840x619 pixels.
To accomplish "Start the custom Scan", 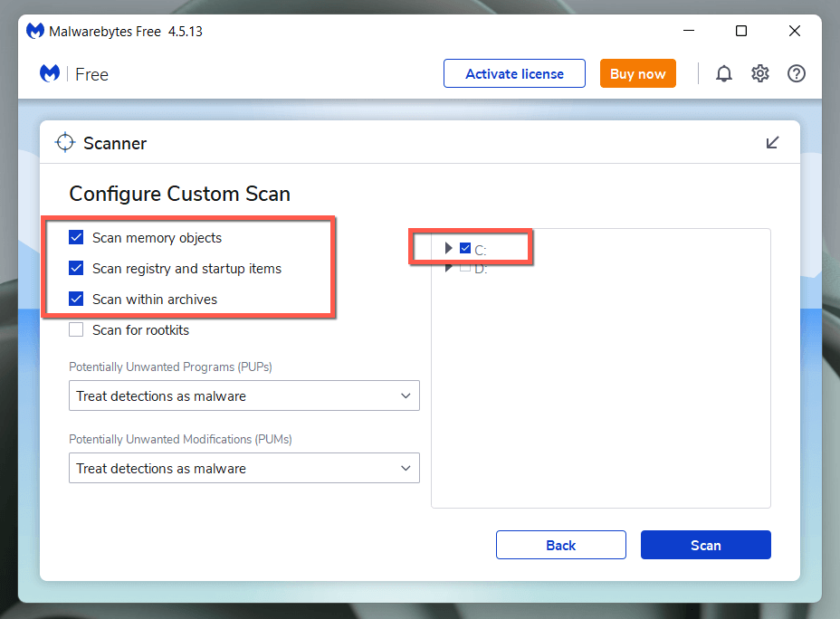I will tap(705, 545).
